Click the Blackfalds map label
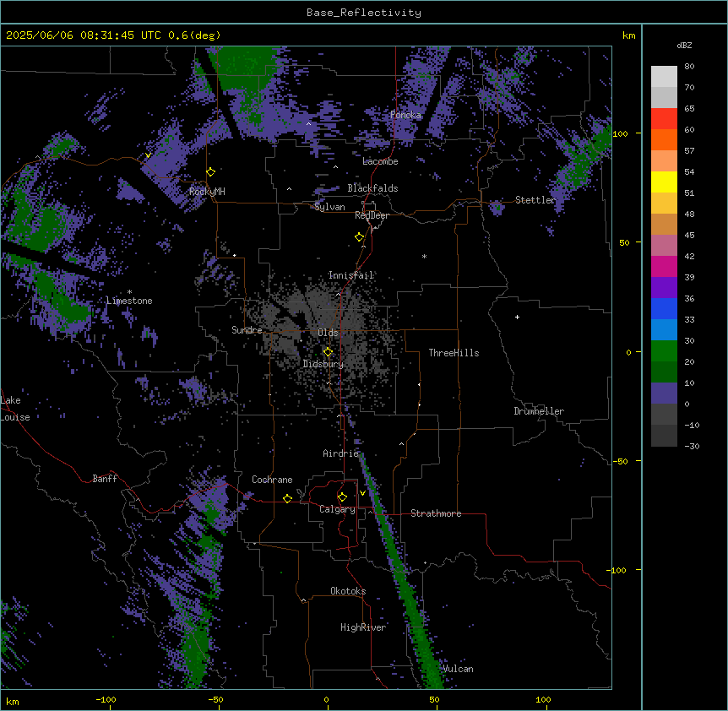The image size is (728, 711). pyautogui.click(x=372, y=188)
